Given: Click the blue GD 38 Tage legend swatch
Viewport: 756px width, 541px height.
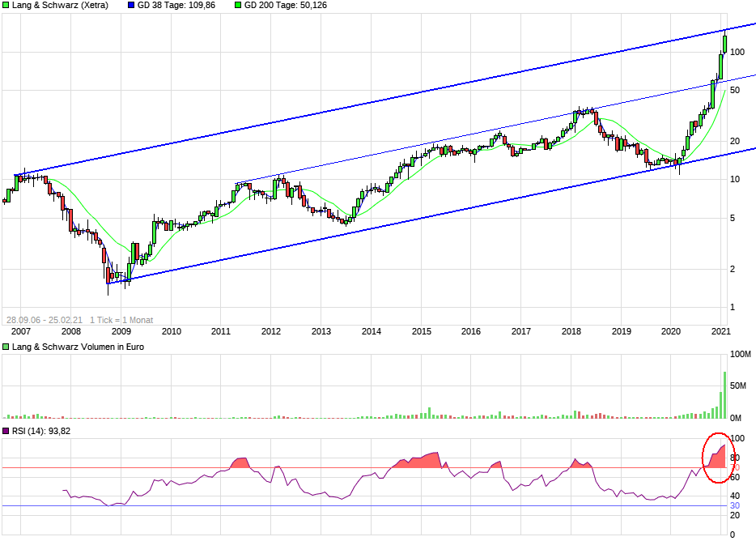Looking at the screenshot, I should (132, 6).
